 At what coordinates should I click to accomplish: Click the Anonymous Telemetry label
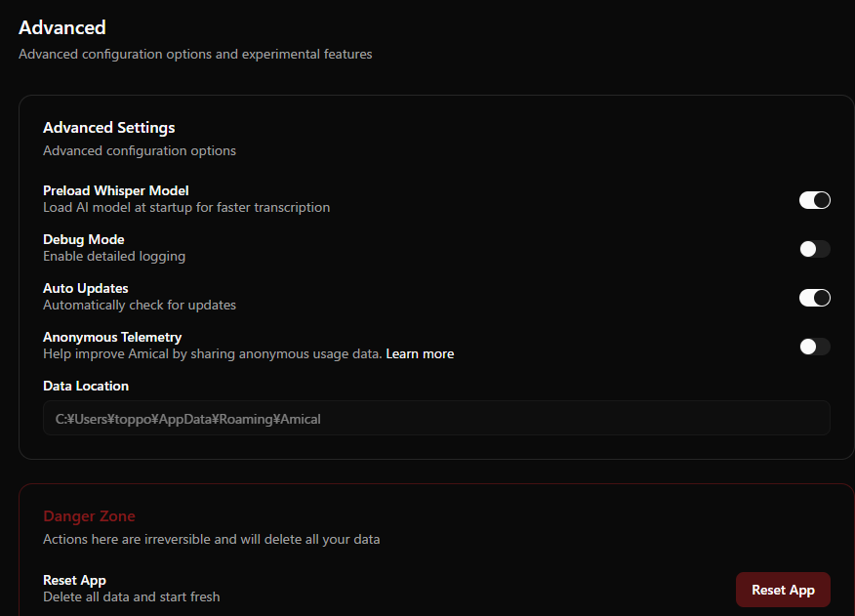pos(112,337)
